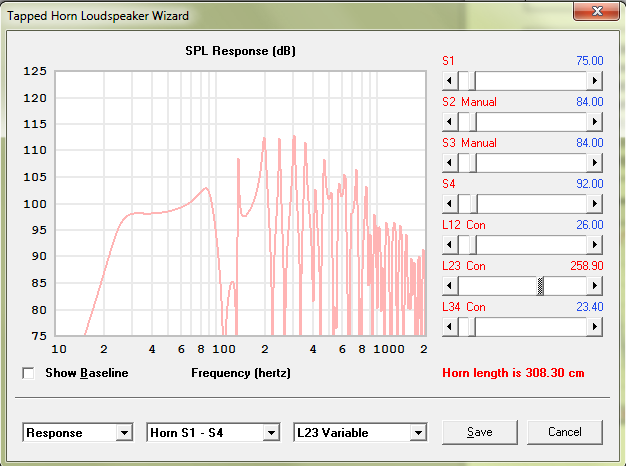The height and width of the screenshot is (466, 626).
Task: Click the L23 Con slider thumb
Action: 541,286
